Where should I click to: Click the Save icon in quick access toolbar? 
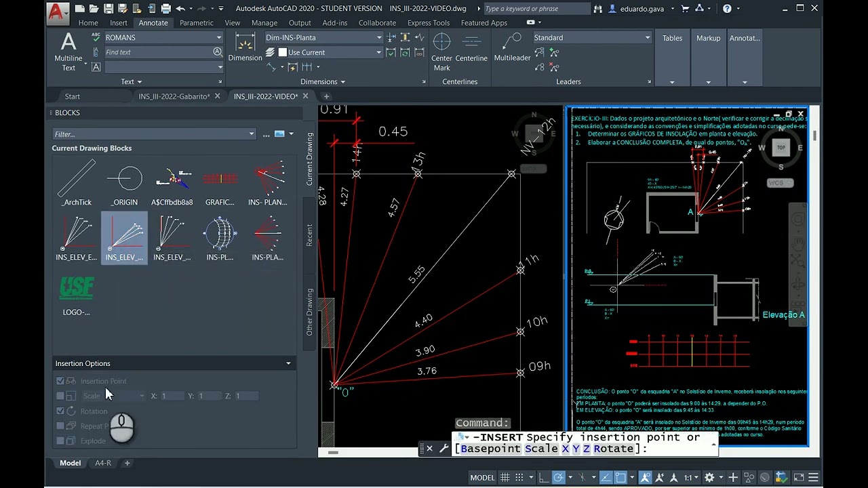tap(108, 9)
